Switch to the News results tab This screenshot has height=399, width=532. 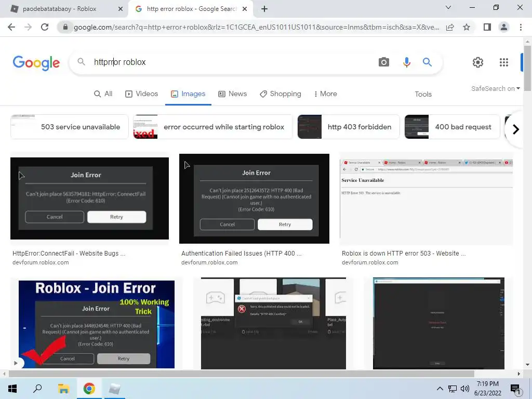[x=232, y=94]
